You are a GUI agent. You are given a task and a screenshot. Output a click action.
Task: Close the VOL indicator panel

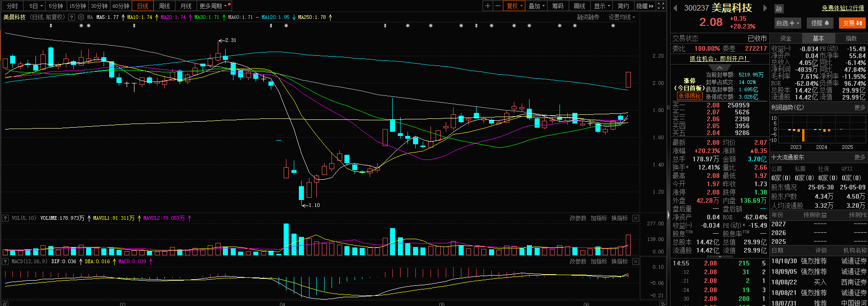click(x=635, y=218)
